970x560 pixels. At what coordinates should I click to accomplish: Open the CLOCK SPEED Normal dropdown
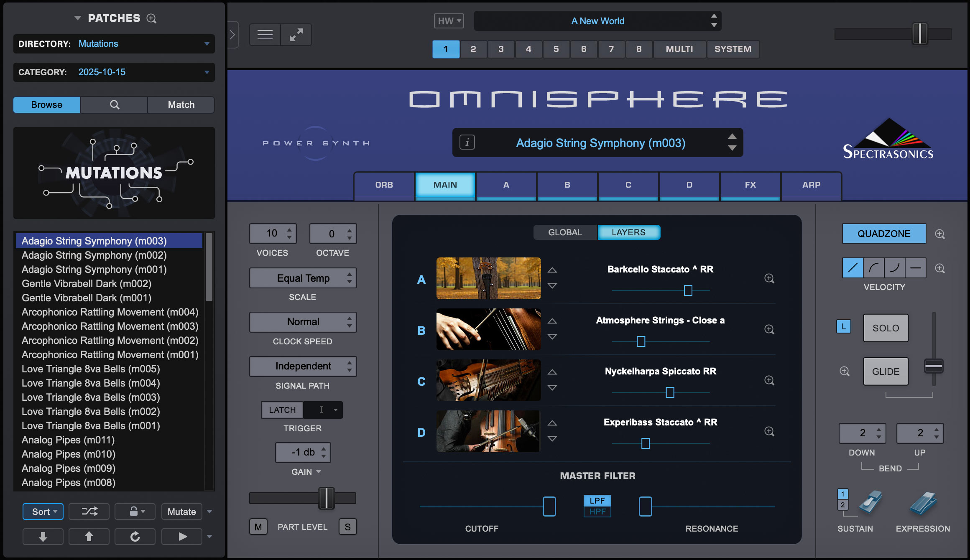pos(303,322)
